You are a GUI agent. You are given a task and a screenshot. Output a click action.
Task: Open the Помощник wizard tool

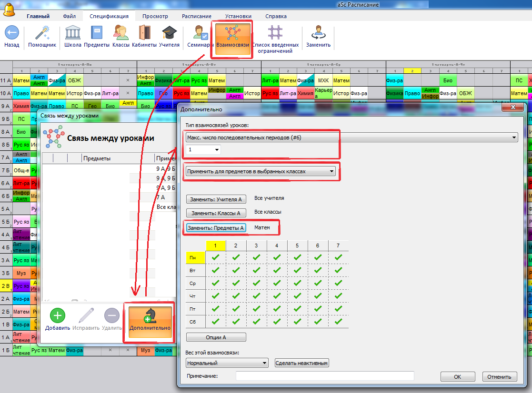pyautogui.click(x=42, y=33)
